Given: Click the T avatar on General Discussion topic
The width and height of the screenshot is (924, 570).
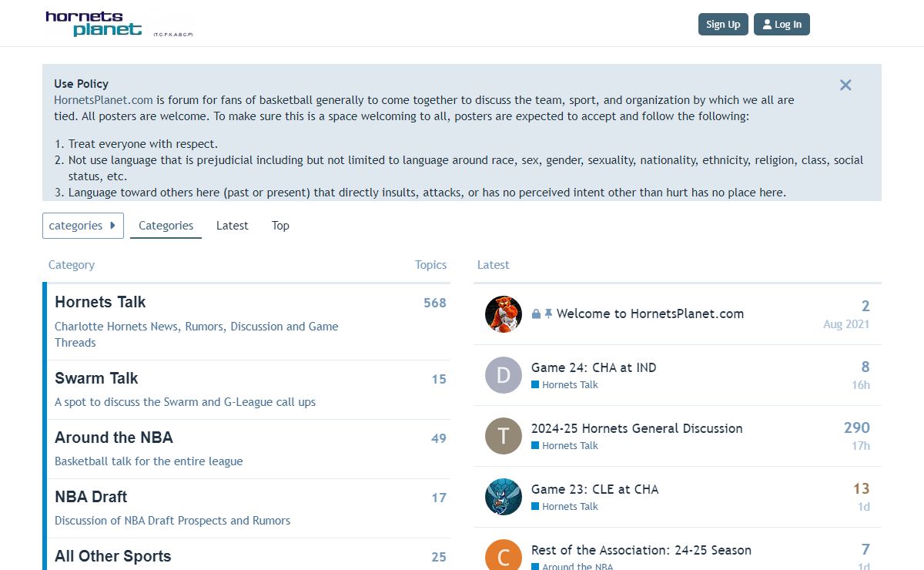Looking at the screenshot, I should (x=504, y=436).
